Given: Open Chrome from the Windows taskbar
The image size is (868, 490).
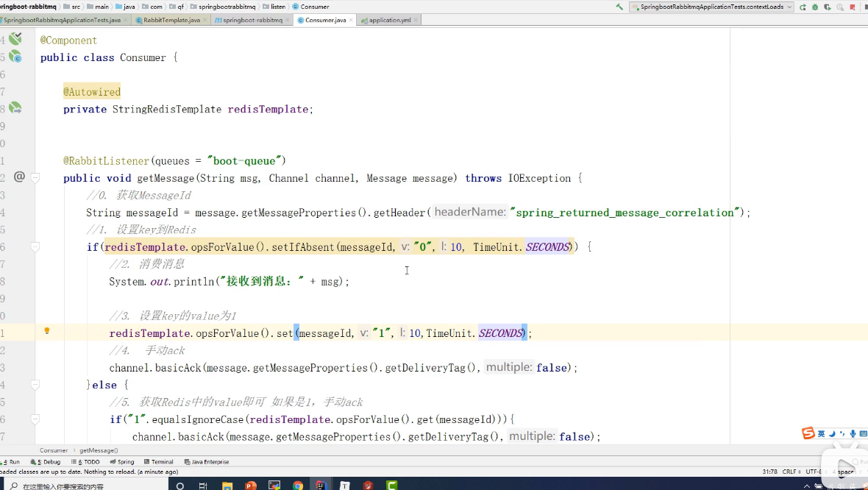Looking at the screenshot, I should pyautogui.click(x=297, y=485).
